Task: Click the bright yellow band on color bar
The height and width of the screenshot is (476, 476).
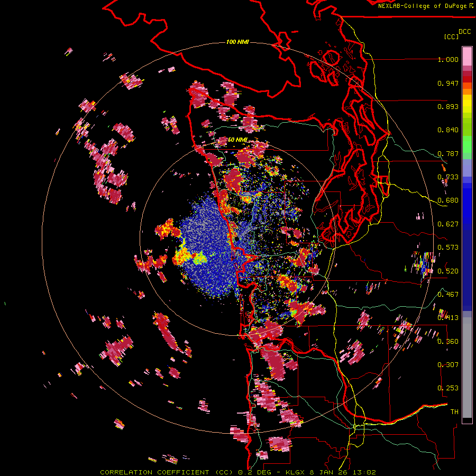Action: click(467, 104)
